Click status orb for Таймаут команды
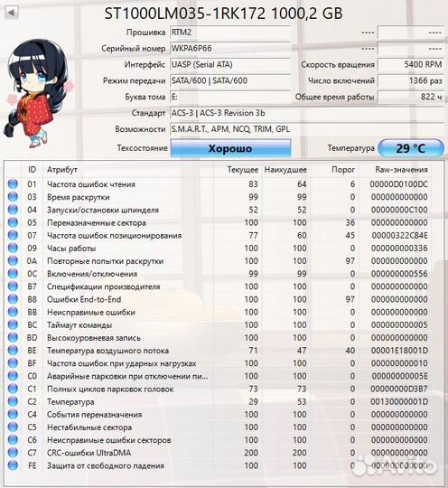This screenshot has height=488, width=448. tap(13, 324)
